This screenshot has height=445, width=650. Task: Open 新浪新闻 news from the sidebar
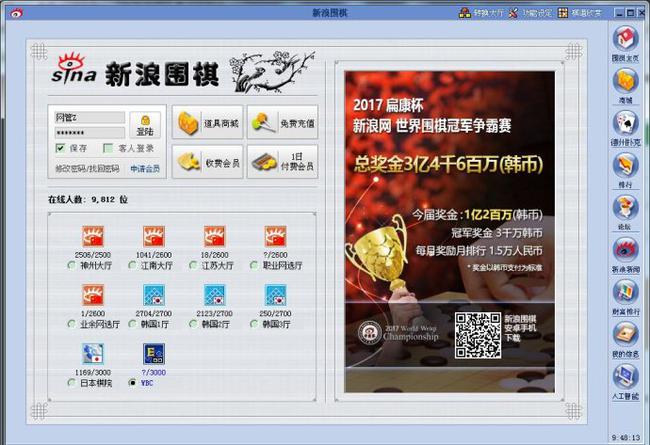[625, 250]
